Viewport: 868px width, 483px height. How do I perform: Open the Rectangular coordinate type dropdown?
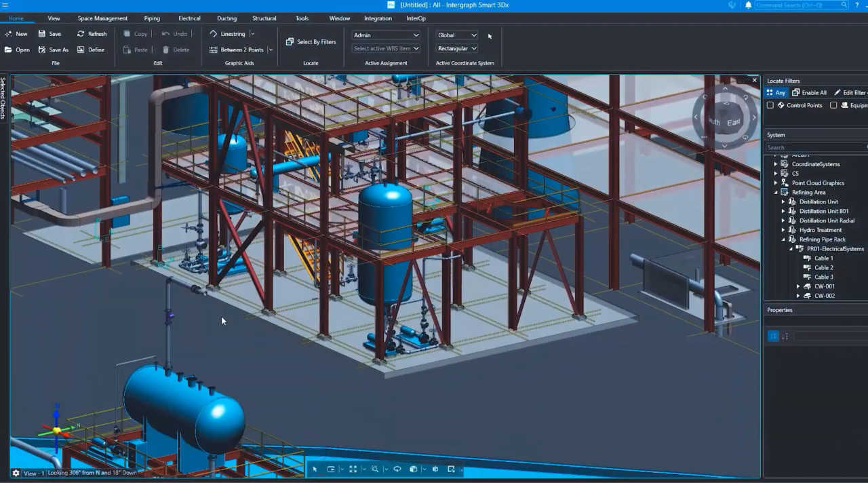(457, 49)
